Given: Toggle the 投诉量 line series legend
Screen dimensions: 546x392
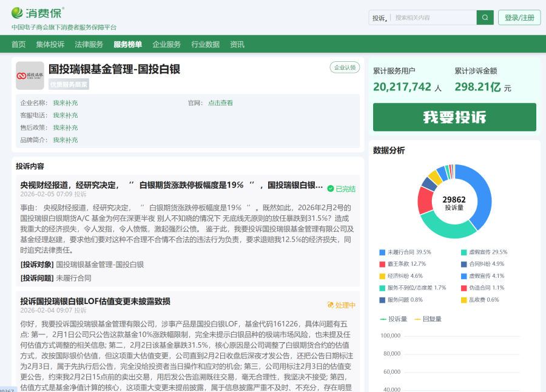Looking at the screenshot, I should (394, 319).
